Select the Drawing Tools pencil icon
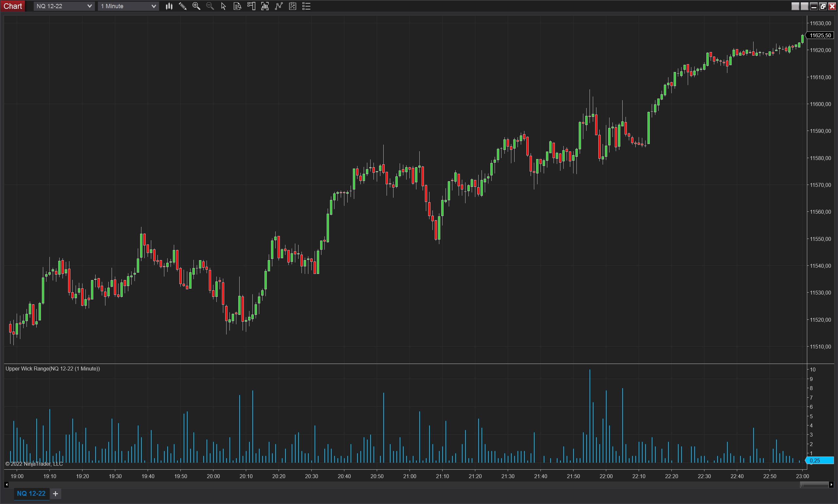 182,6
